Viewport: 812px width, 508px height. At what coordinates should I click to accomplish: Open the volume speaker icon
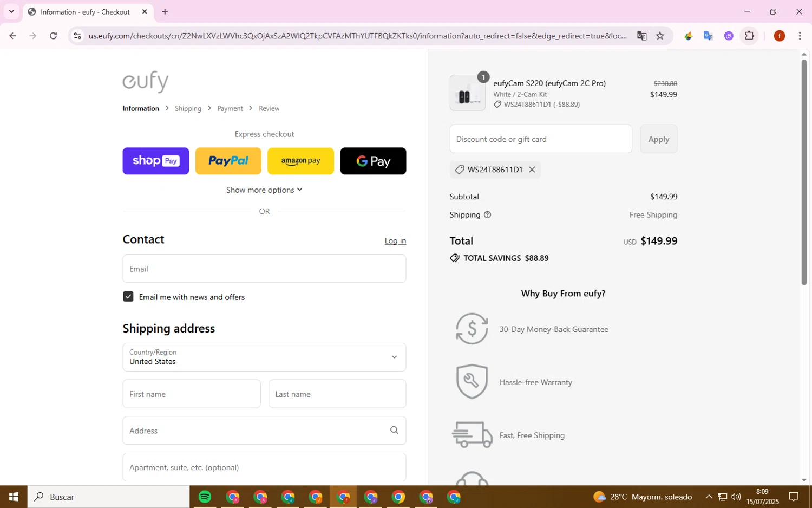736,497
